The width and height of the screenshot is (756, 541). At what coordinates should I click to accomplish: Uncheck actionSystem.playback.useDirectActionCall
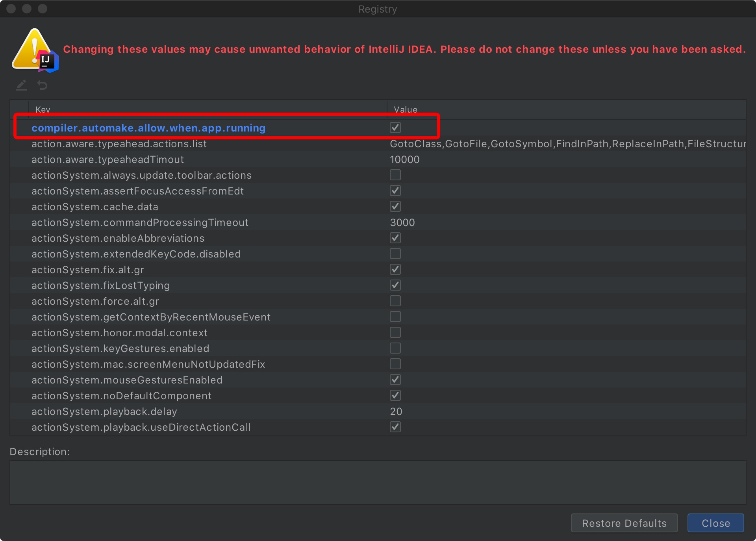pos(395,427)
